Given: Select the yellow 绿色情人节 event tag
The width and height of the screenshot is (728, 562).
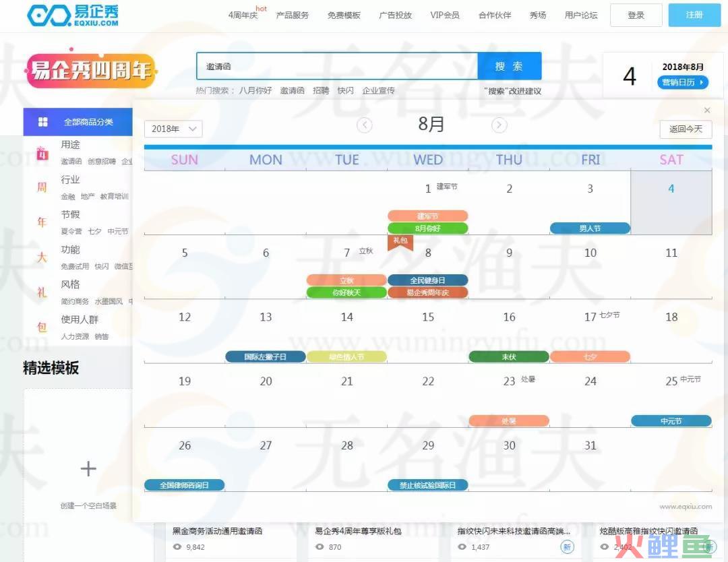Looking at the screenshot, I should coord(346,357).
